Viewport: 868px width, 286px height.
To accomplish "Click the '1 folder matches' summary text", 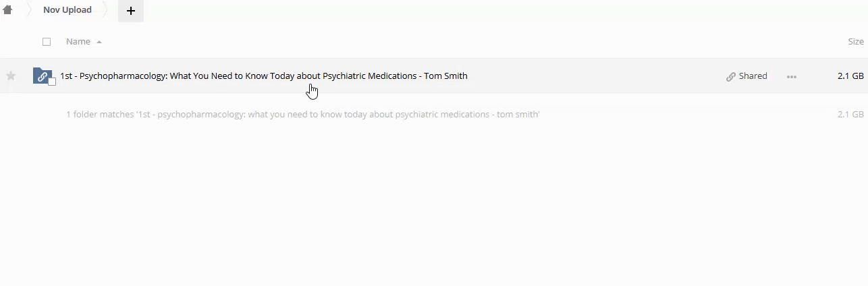I will tap(302, 115).
